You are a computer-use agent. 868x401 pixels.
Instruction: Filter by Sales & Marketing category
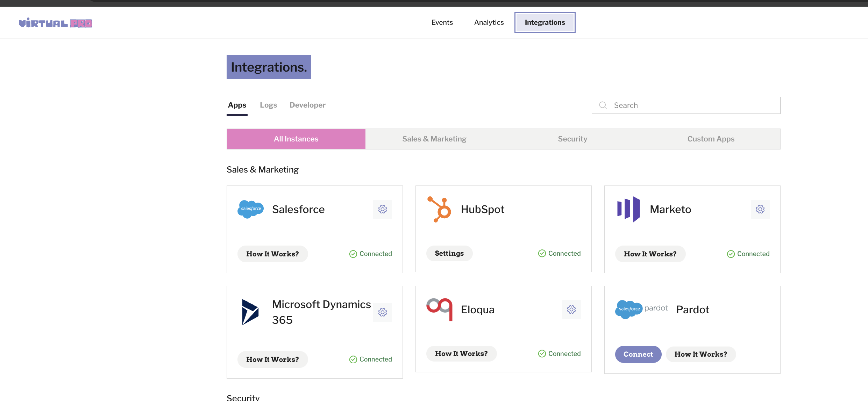pyautogui.click(x=434, y=139)
